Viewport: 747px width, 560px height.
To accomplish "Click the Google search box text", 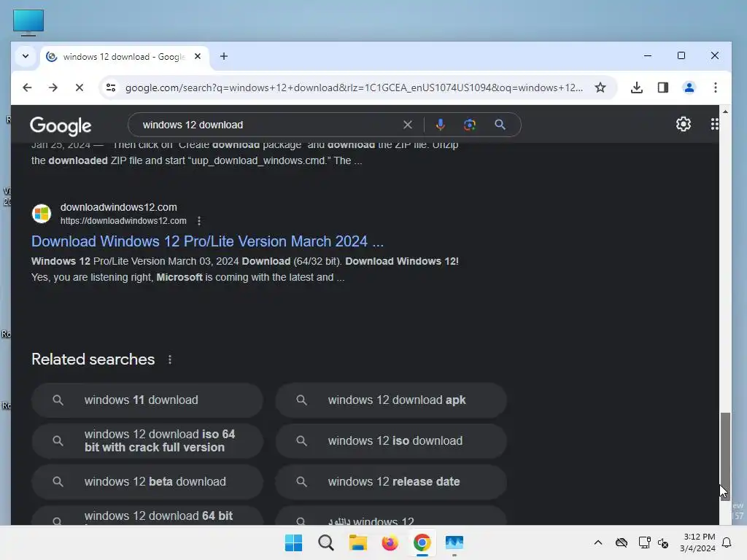I will pos(193,125).
